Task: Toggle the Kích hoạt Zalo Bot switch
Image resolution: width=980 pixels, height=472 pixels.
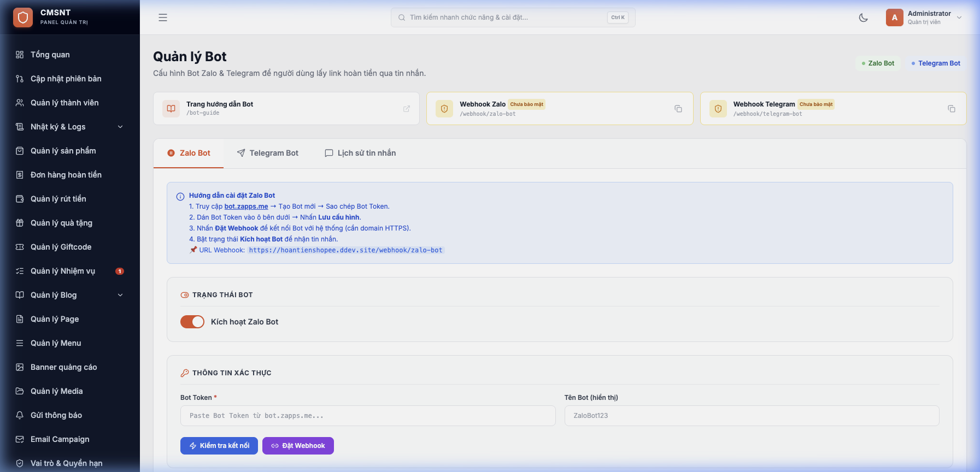Action: [x=192, y=322]
